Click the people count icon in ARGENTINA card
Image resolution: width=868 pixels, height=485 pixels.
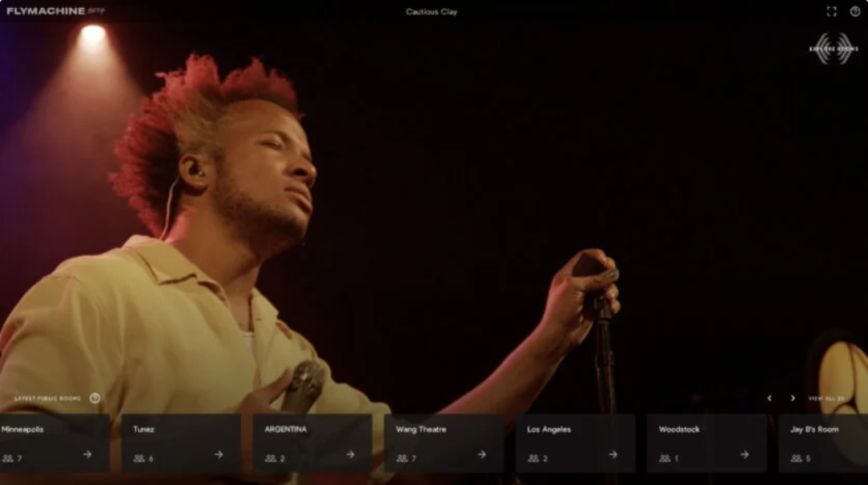(x=270, y=458)
